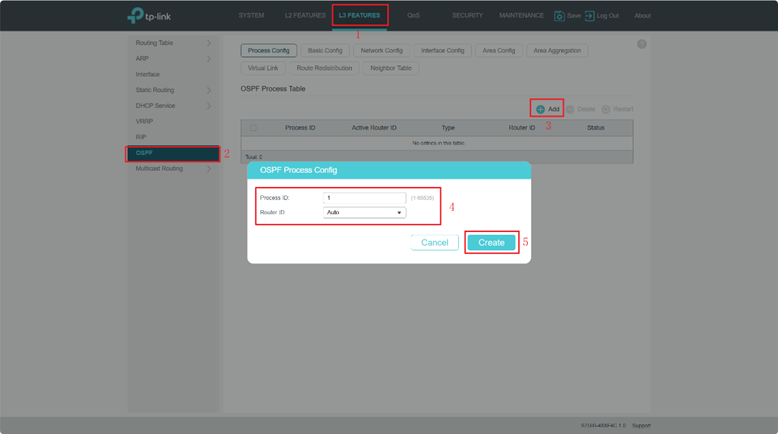Click the Log Out label
Viewport: 778px width, 434px height.
[x=608, y=16]
